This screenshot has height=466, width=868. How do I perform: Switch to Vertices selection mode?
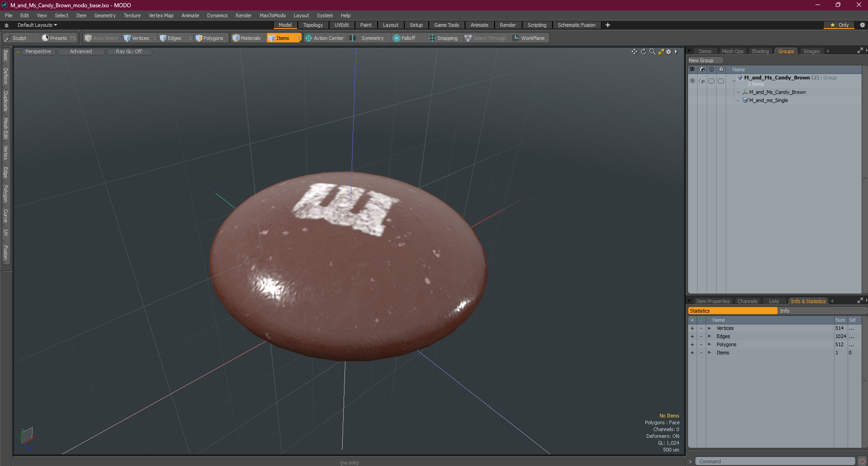point(140,38)
